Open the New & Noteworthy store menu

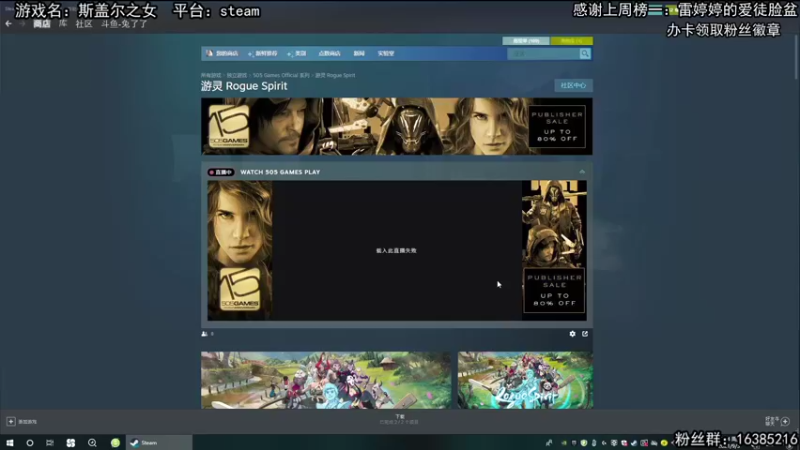263,53
